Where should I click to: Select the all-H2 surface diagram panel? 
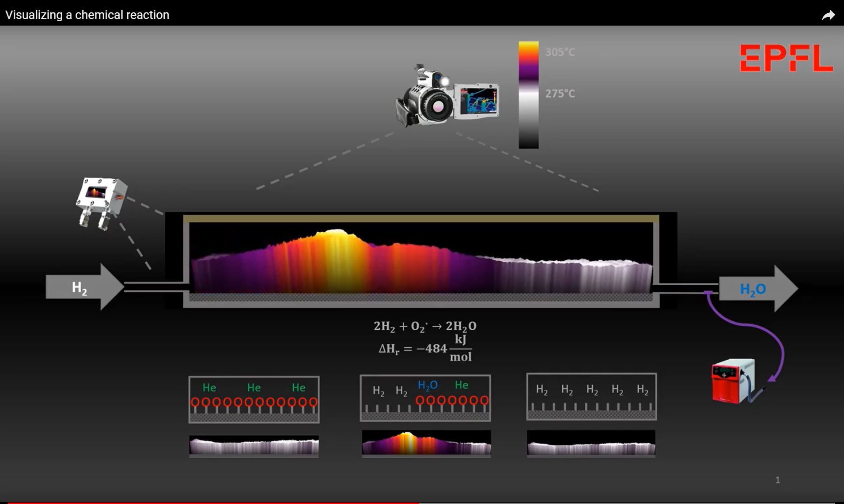click(x=591, y=396)
